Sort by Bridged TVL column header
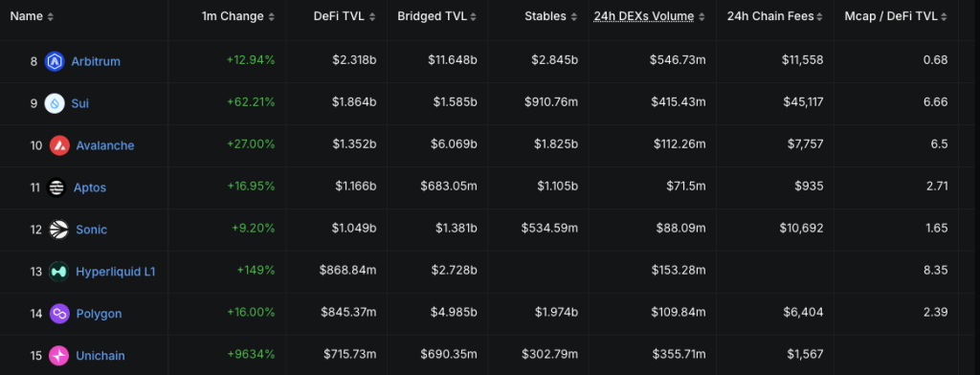This screenshot has width=980, height=375. coord(436,17)
